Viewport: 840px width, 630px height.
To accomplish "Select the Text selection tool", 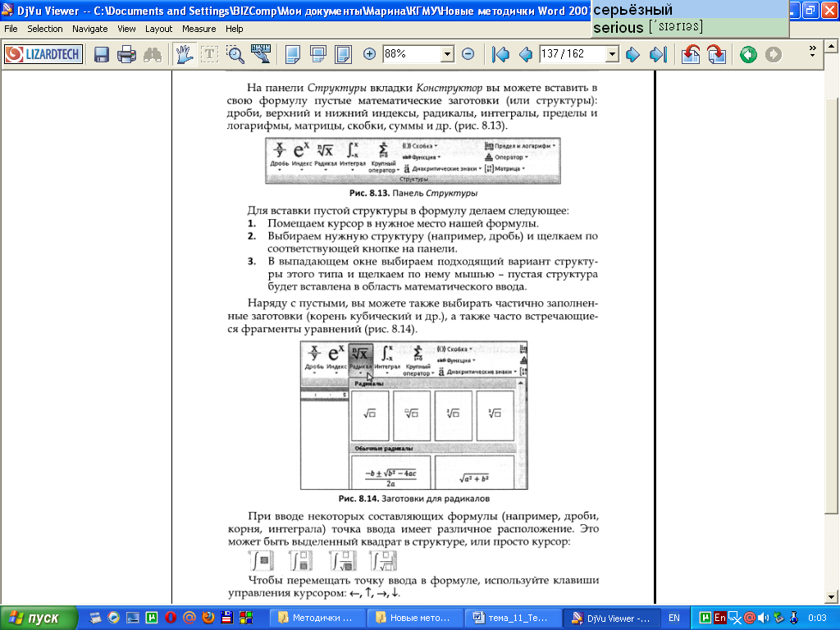I will [x=209, y=54].
